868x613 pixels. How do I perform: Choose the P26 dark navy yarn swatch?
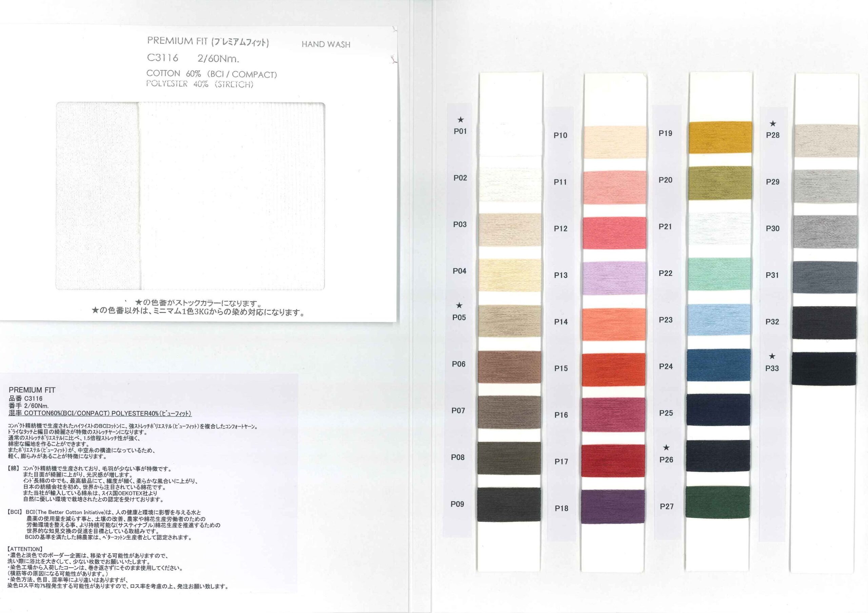coord(718,456)
